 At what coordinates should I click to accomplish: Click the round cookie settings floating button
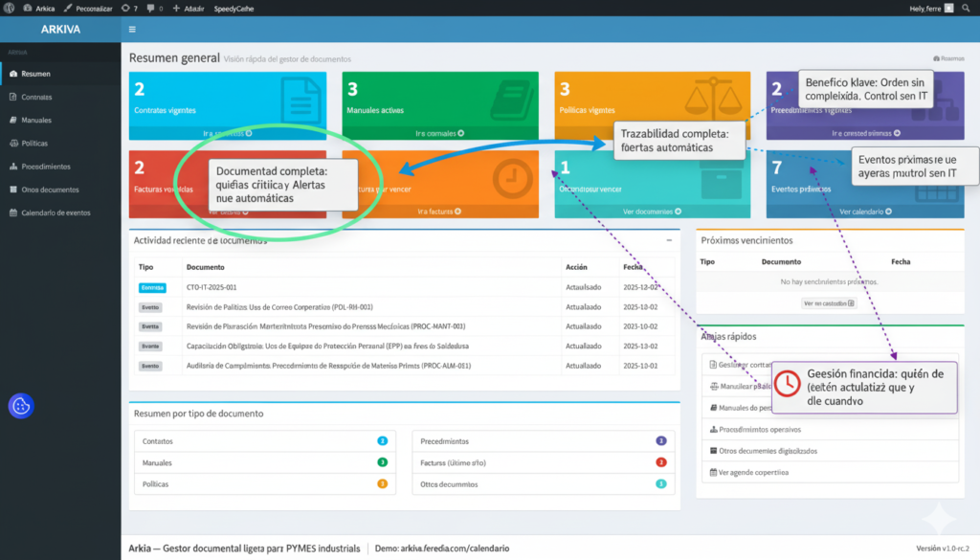(21, 406)
